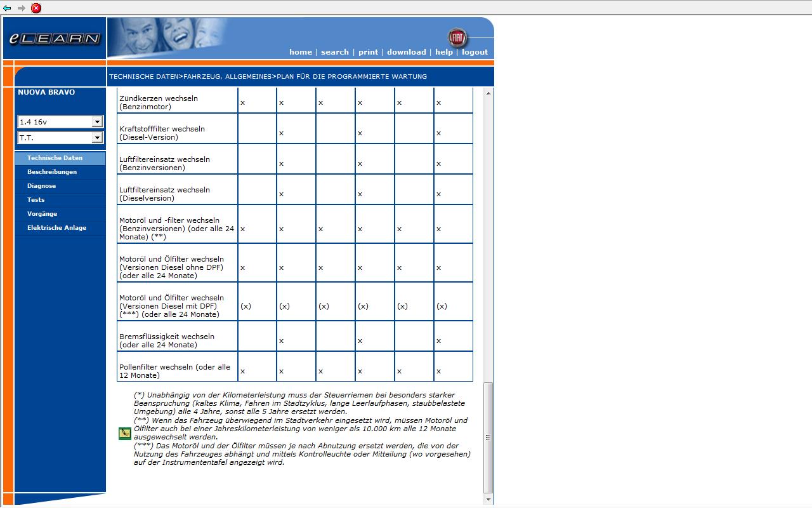Click scrollbar up arrow of content pane

click(x=488, y=93)
